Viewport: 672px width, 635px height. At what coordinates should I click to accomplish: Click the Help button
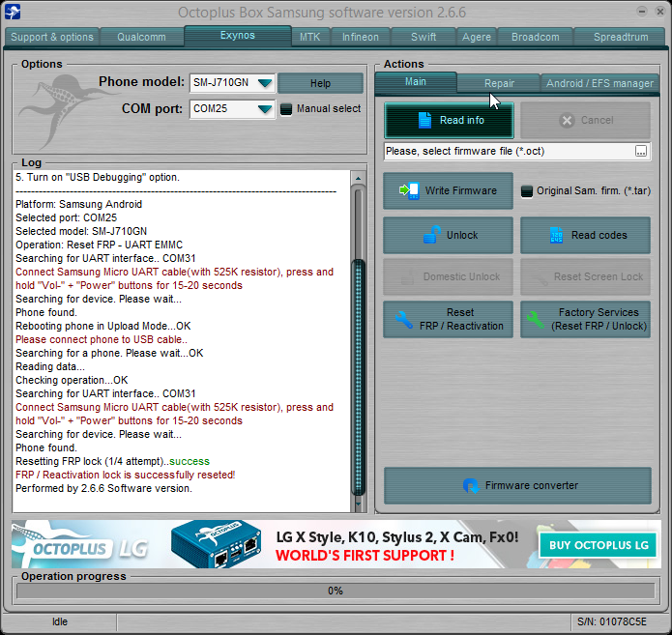coord(320,83)
